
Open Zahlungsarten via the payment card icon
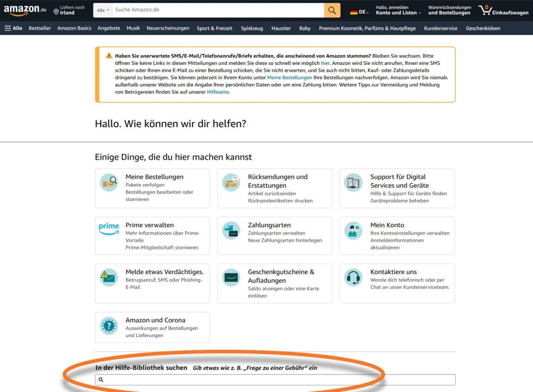tap(231, 229)
